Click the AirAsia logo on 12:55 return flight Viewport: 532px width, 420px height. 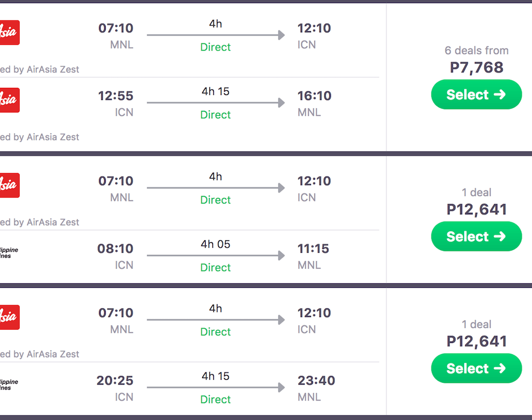[9, 100]
